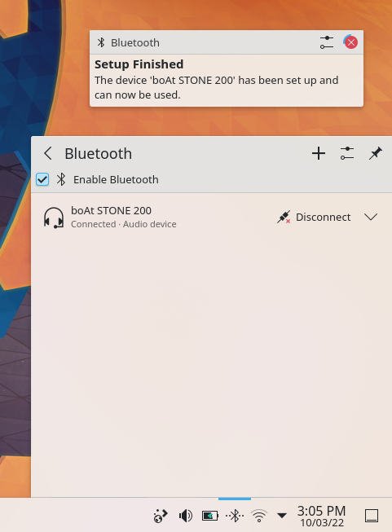Open the clock showing 3:05 PM
Screen dimensions: 392x532
[321, 516]
